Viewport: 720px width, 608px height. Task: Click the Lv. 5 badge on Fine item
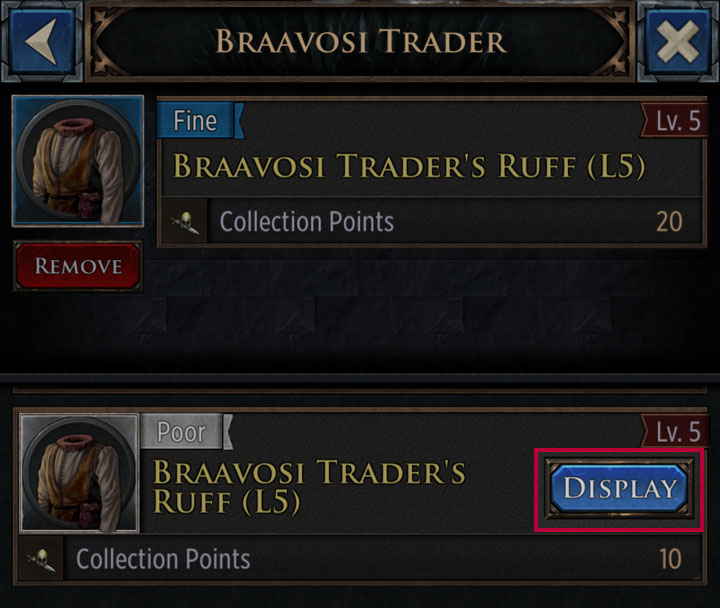tap(677, 122)
